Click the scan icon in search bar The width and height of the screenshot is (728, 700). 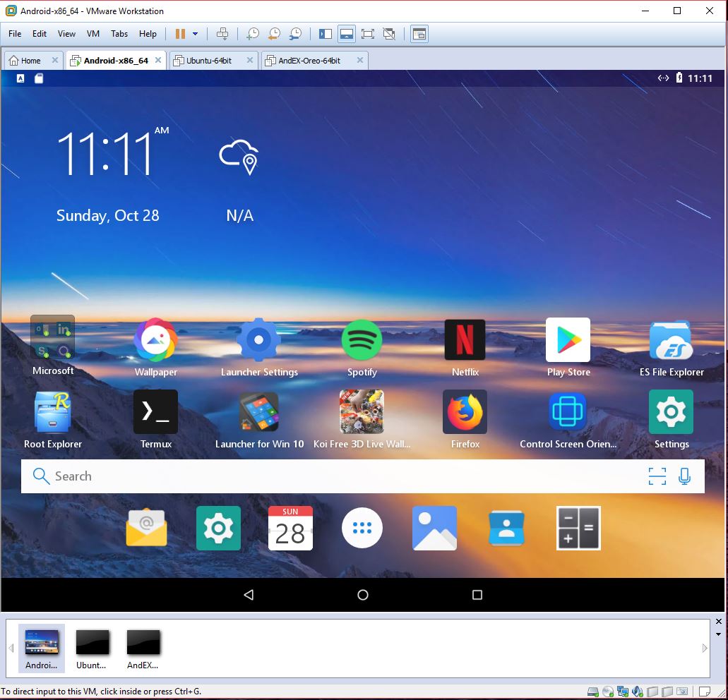coord(657,476)
